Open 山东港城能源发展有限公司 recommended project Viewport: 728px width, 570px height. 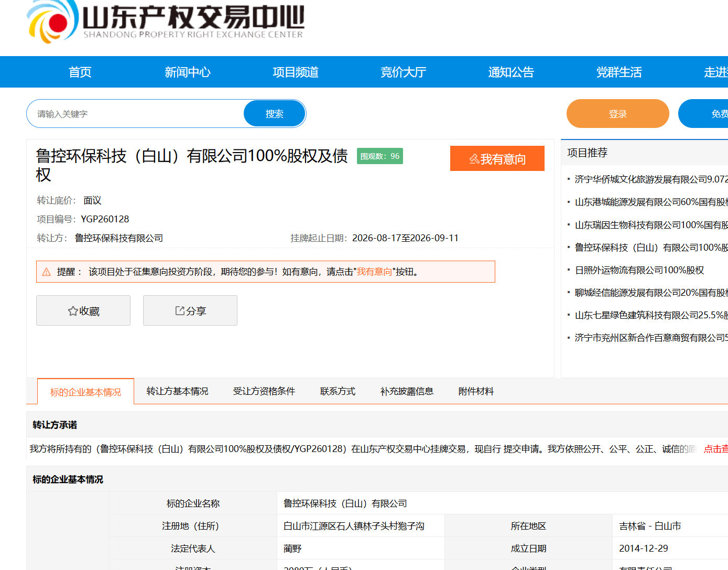[x=651, y=202]
